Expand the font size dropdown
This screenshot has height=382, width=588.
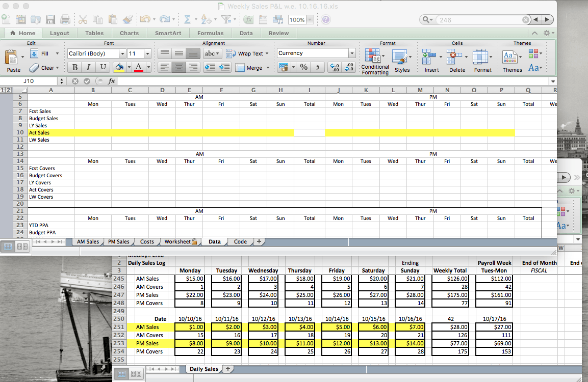[x=147, y=54]
